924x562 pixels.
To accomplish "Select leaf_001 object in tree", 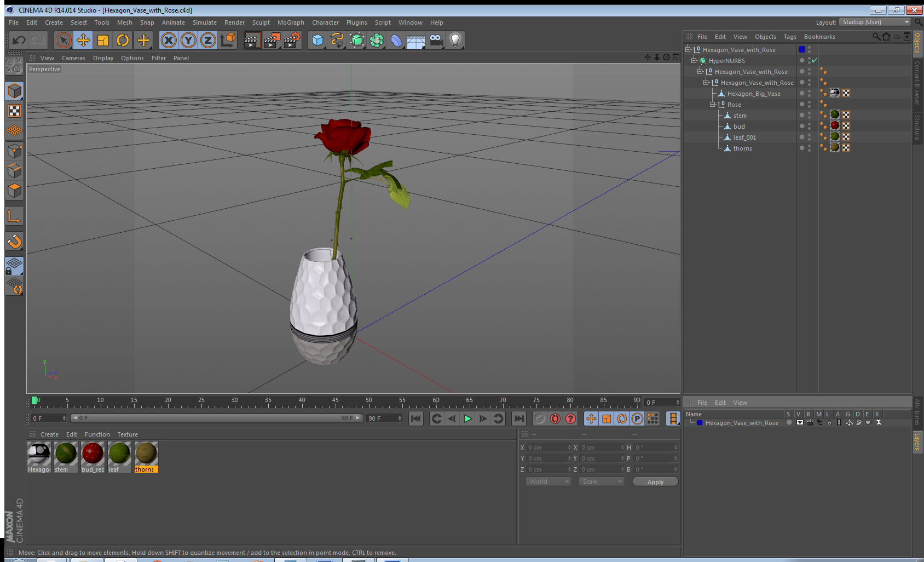I will tap(744, 137).
